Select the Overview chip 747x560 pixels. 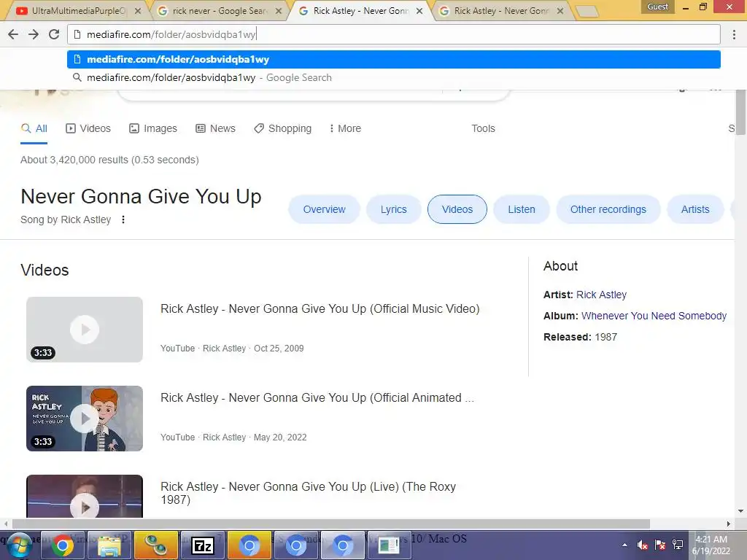[x=324, y=209]
